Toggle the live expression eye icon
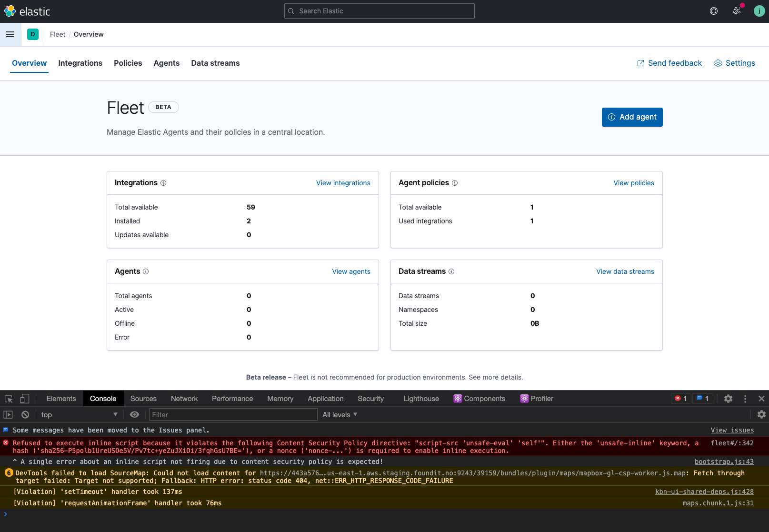 tap(135, 415)
